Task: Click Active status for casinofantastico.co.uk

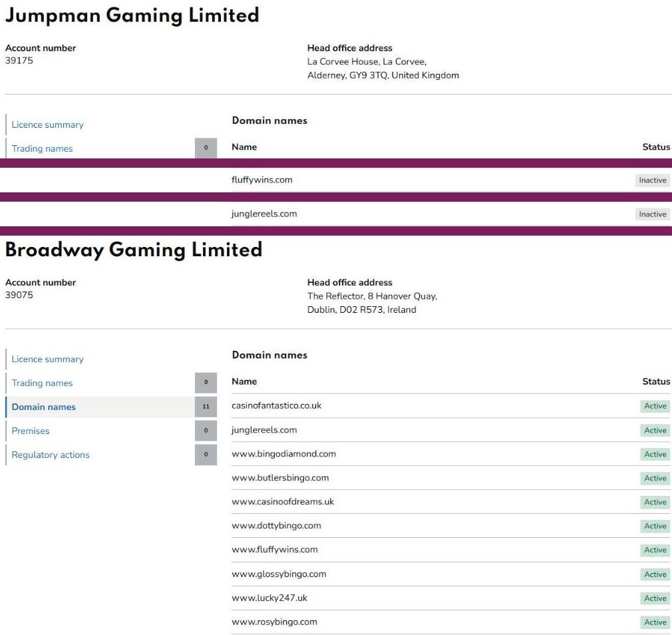Action: (x=655, y=406)
